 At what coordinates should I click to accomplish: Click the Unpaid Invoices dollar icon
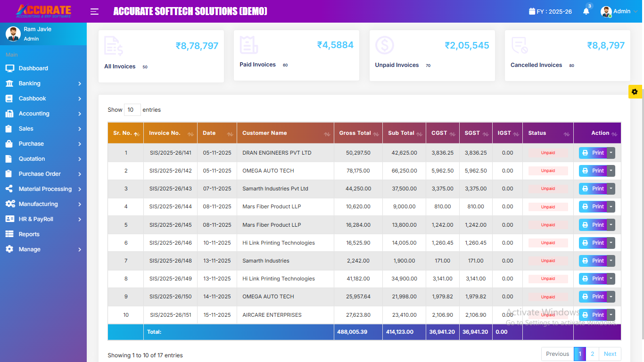[384, 45]
